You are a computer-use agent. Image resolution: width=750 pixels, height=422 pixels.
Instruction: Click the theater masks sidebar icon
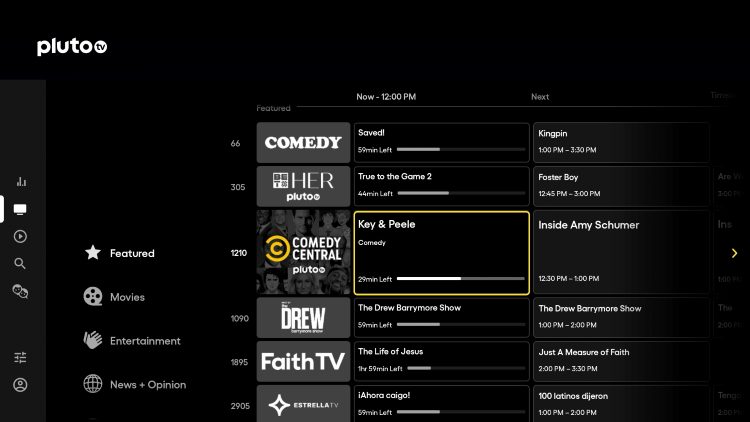click(20, 291)
